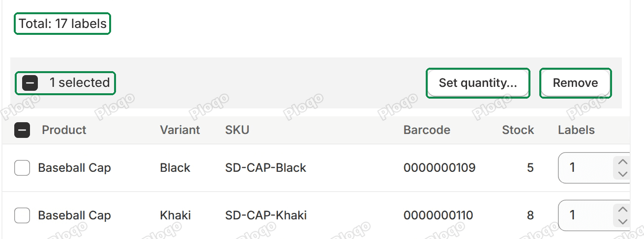The height and width of the screenshot is (239, 644).
Task: Check the Baseball Cap Khaki row checkbox
Action: [22, 215]
